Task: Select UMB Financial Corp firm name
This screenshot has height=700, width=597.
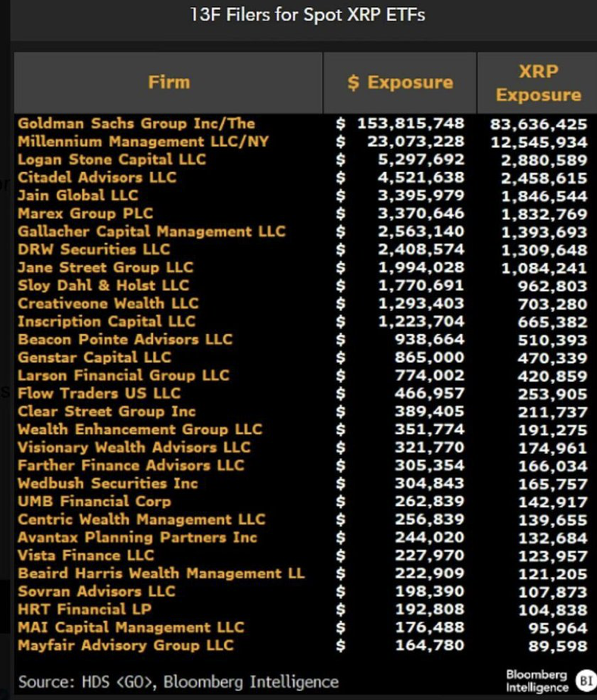Action: pos(95,502)
